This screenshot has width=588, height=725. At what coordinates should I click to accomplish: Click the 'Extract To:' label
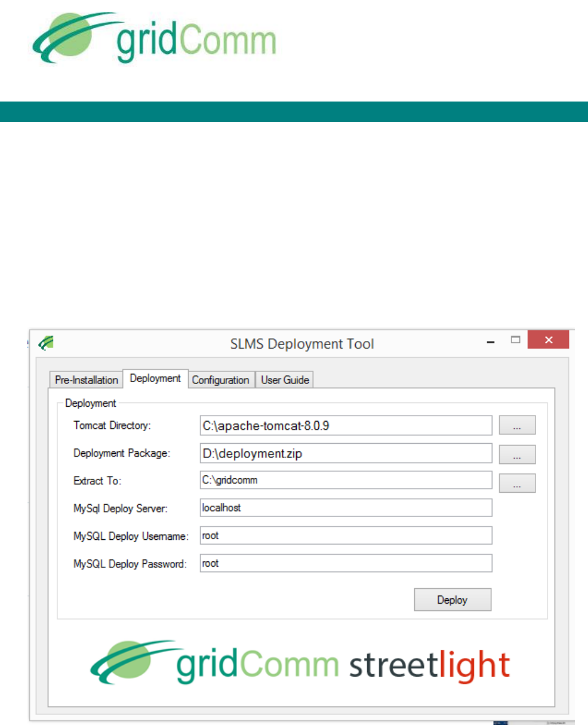coord(97,481)
